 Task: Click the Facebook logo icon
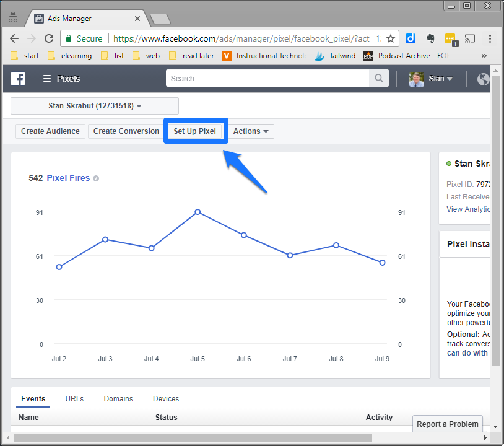(18, 79)
